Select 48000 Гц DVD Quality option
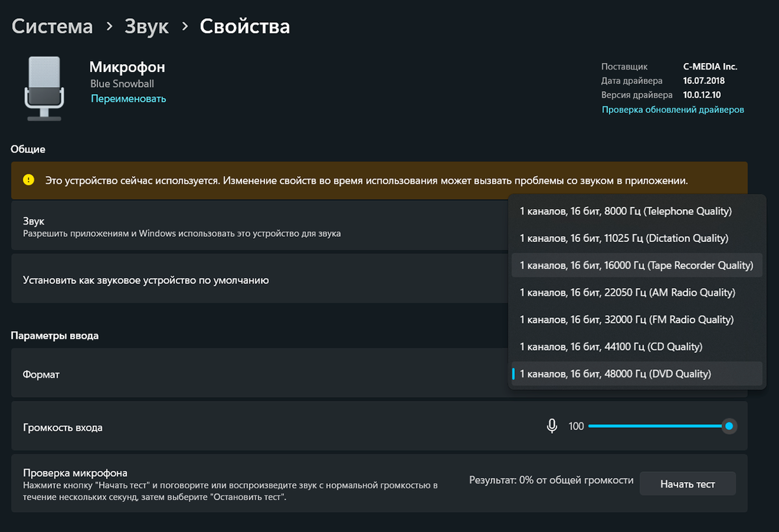 click(x=615, y=374)
